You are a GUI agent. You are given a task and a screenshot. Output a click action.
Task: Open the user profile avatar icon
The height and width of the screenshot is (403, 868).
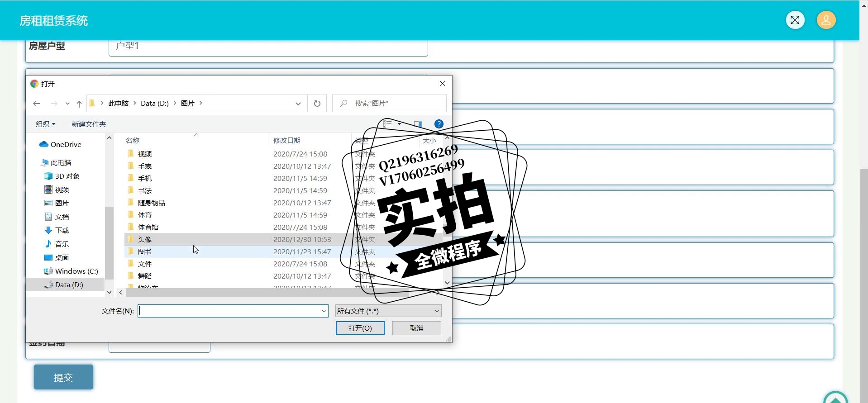point(826,20)
